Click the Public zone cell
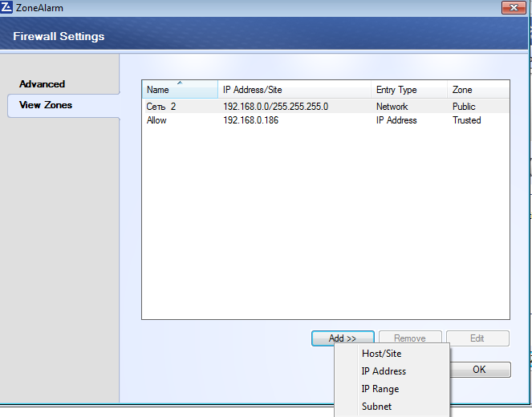The width and height of the screenshot is (532, 417). pyautogui.click(x=464, y=107)
